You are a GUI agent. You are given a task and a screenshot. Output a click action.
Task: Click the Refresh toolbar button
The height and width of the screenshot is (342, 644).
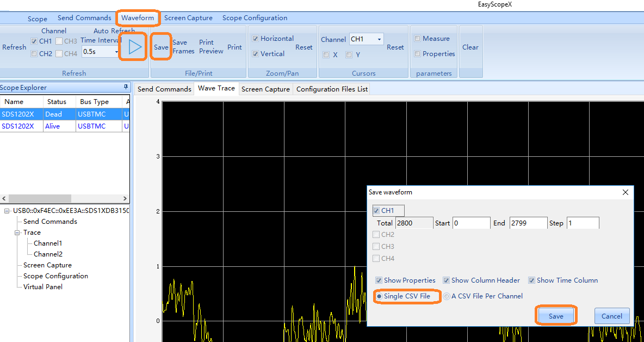tap(14, 47)
